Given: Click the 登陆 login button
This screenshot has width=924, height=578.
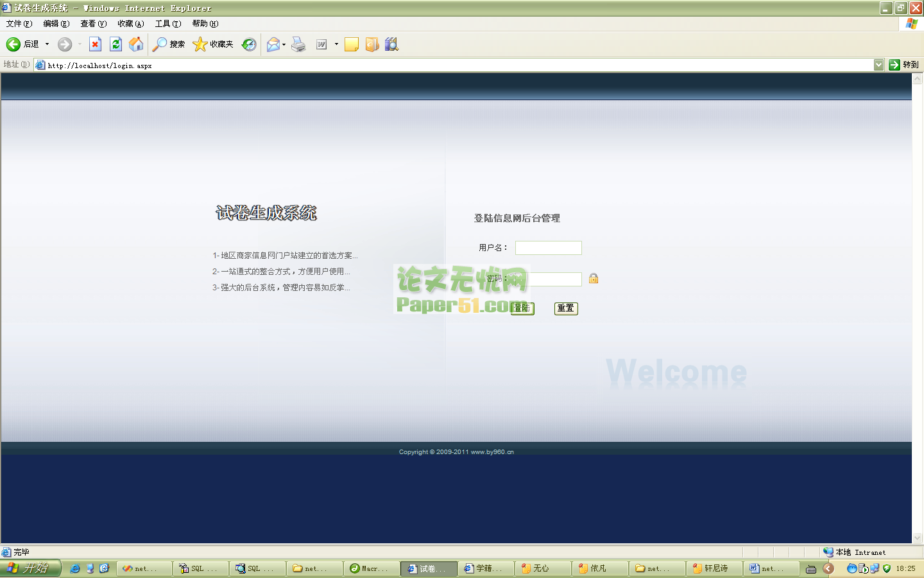Looking at the screenshot, I should click(x=522, y=308).
